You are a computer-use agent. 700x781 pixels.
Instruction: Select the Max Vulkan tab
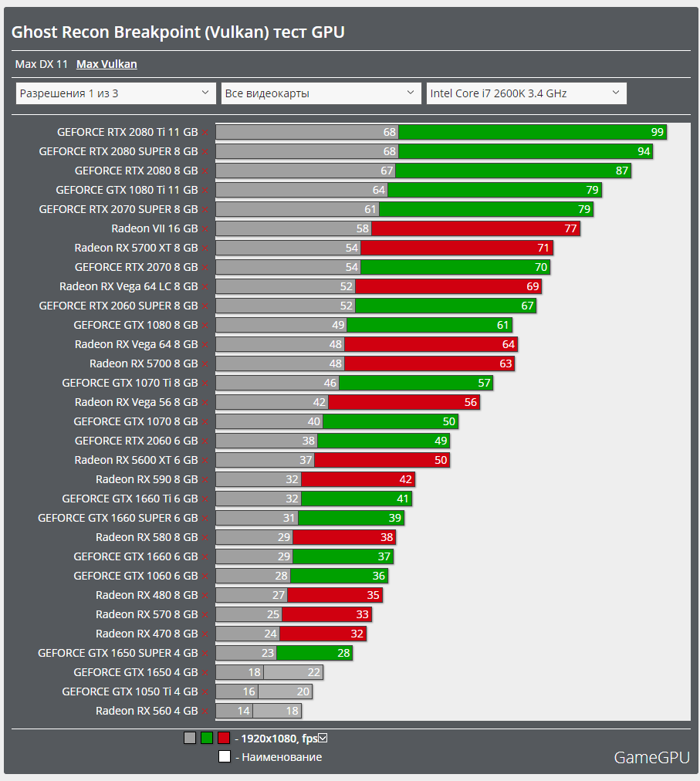[107, 64]
